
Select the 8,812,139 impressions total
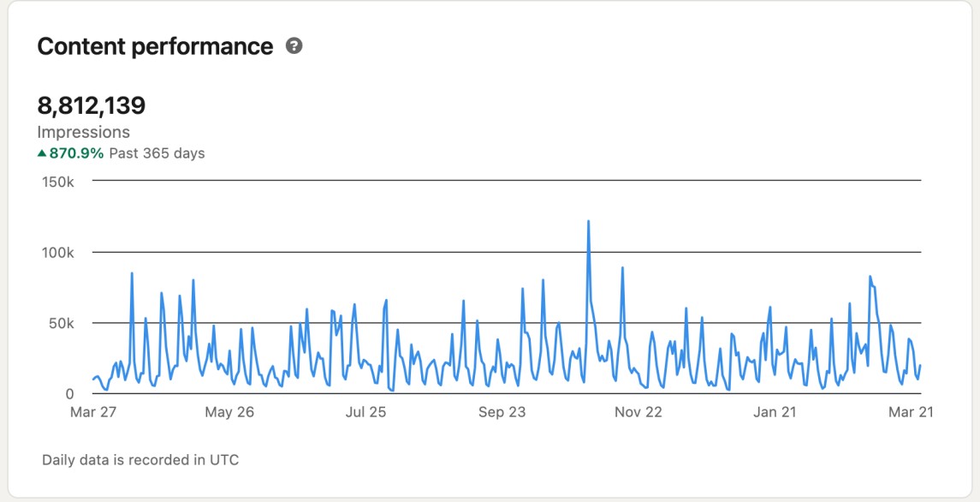point(92,106)
